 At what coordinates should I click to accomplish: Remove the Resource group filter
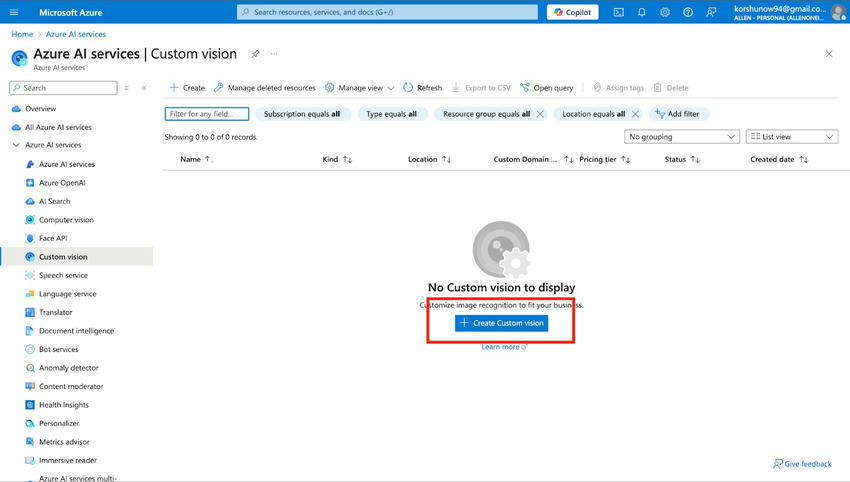540,114
